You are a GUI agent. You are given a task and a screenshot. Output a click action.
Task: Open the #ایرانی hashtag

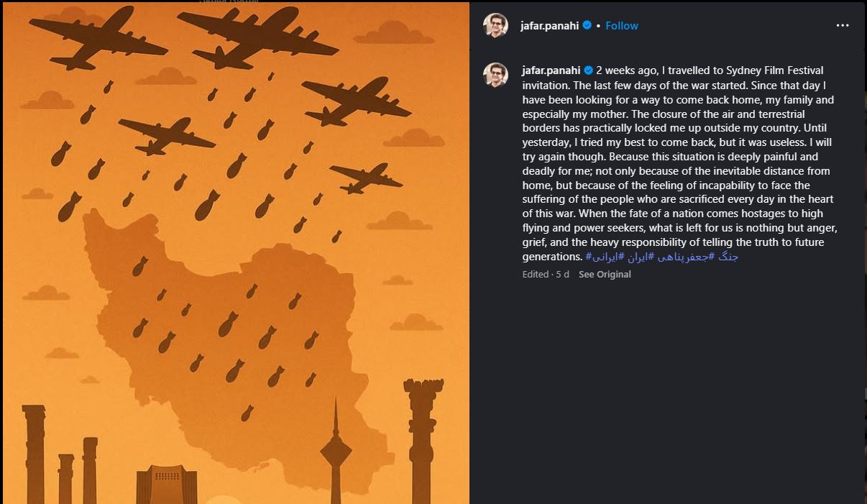[x=601, y=257]
